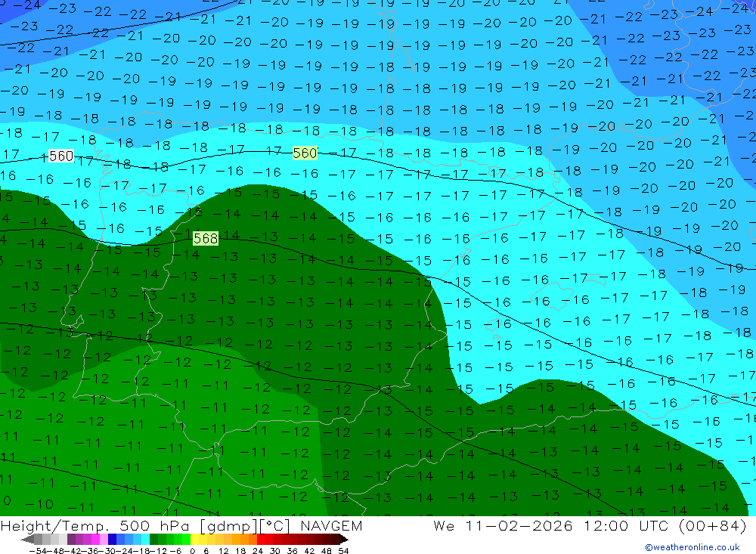Click the gray left arrow end of legend
756x554 pixels.
click(x=27, y=539)
